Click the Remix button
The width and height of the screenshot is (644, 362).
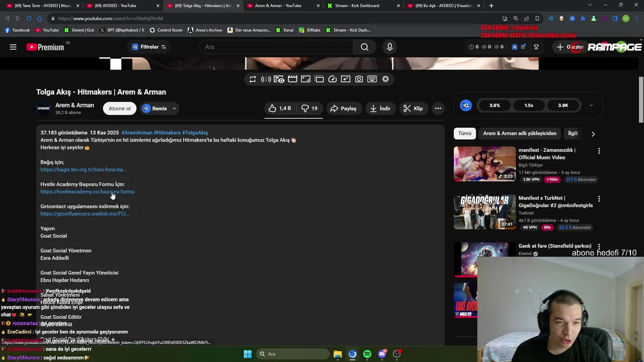click(x=154, y=108)
